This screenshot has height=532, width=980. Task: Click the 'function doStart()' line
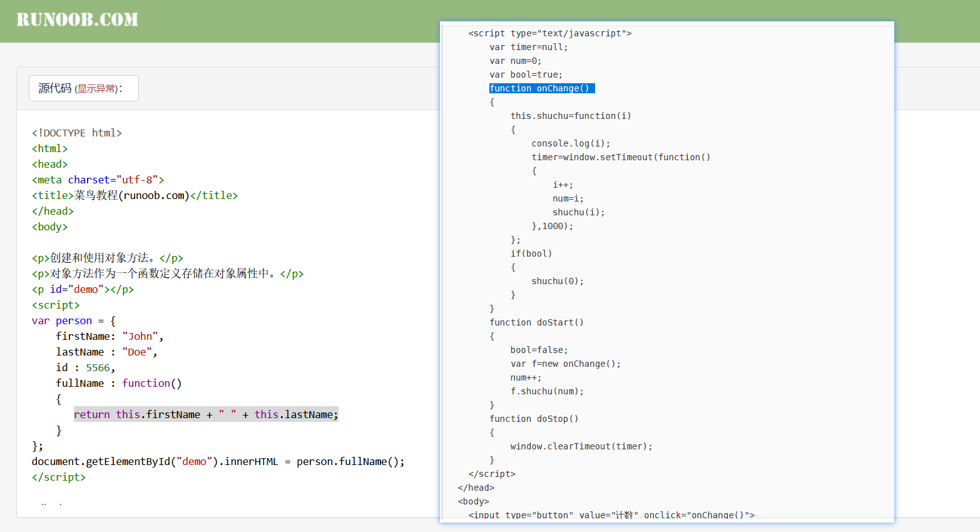coord(536,322)
